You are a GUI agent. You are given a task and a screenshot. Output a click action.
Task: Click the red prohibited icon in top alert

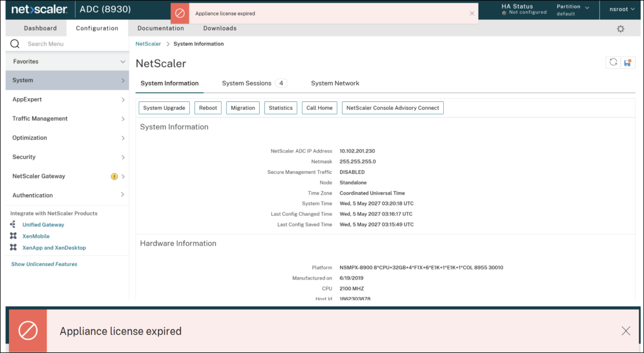(x=180, y=13)
